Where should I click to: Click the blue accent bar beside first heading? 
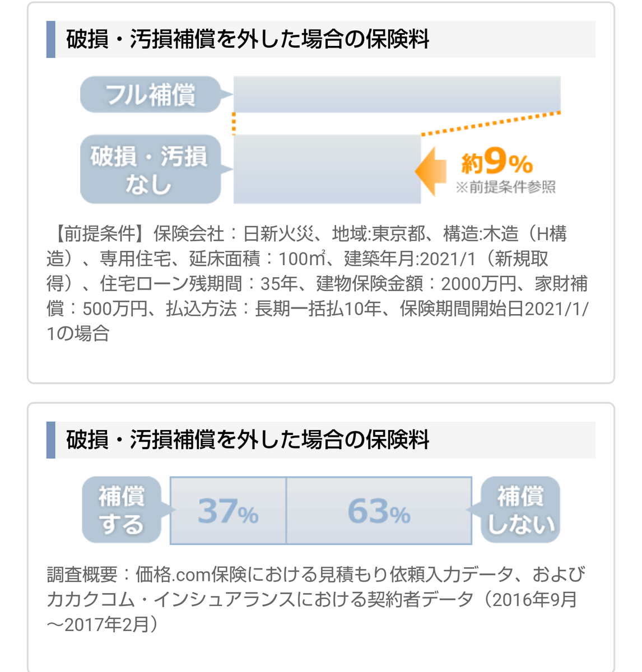[x=51, y=40]
